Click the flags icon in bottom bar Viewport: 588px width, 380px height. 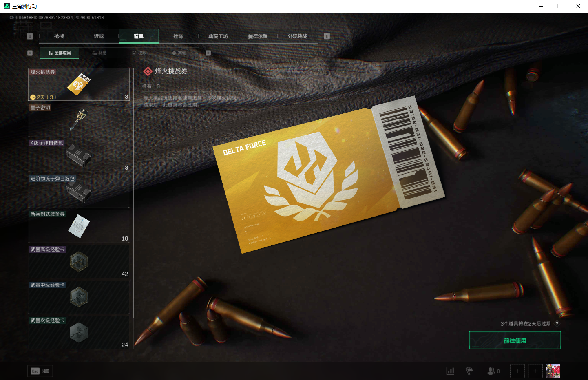click(x=469, y=371)
